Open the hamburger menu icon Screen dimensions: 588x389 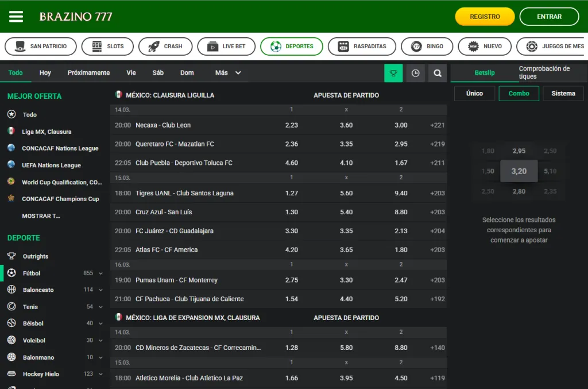[x=16, y=17]
